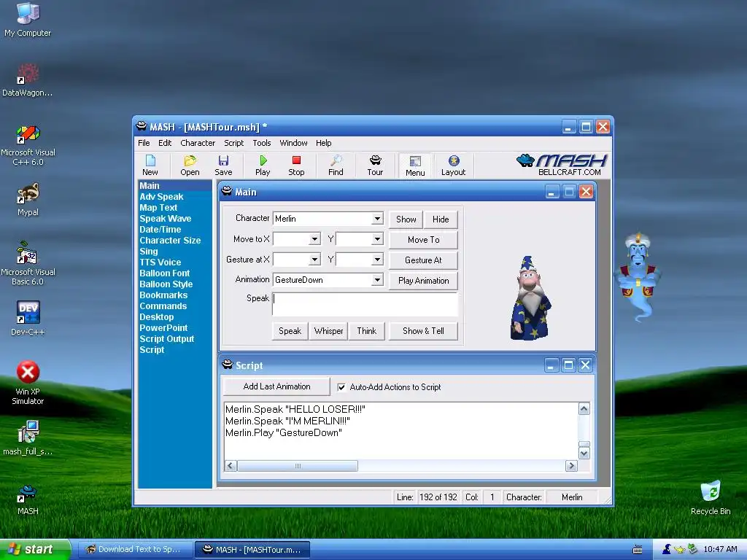Open the Gesture at Y dropdown
Screen dimensions: 747x560
pos(377,260)
